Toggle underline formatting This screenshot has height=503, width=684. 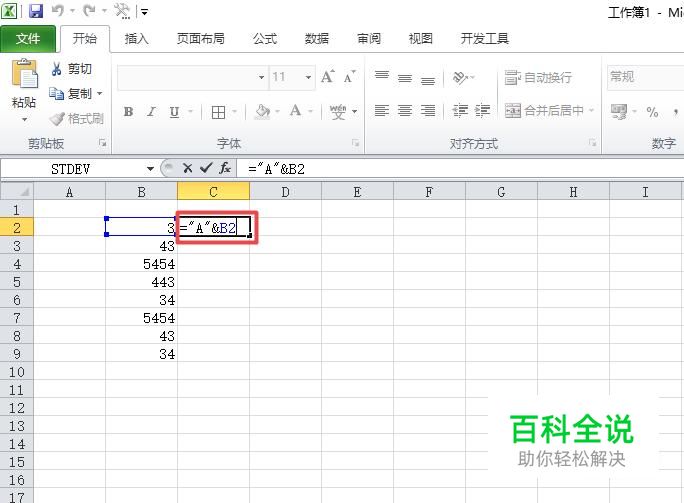click(174, 112)
